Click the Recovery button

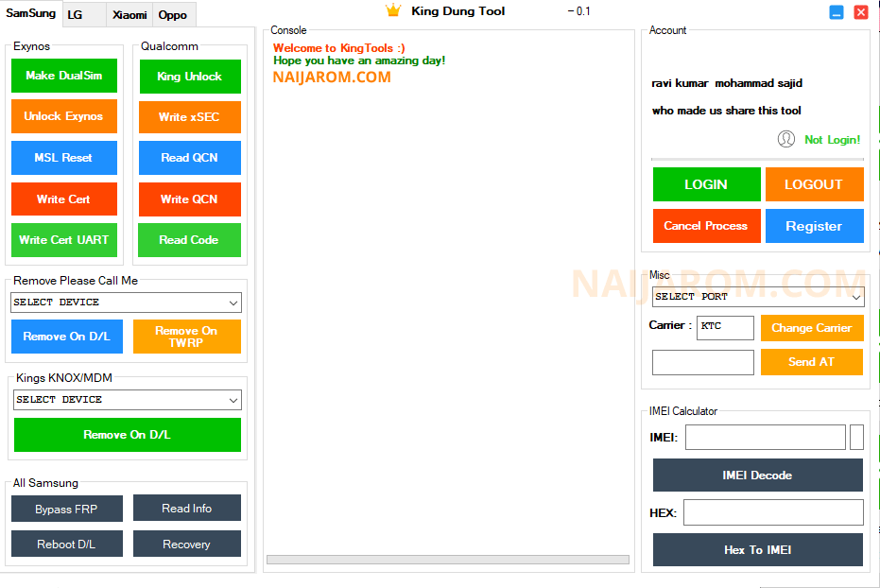pos(187,544)
